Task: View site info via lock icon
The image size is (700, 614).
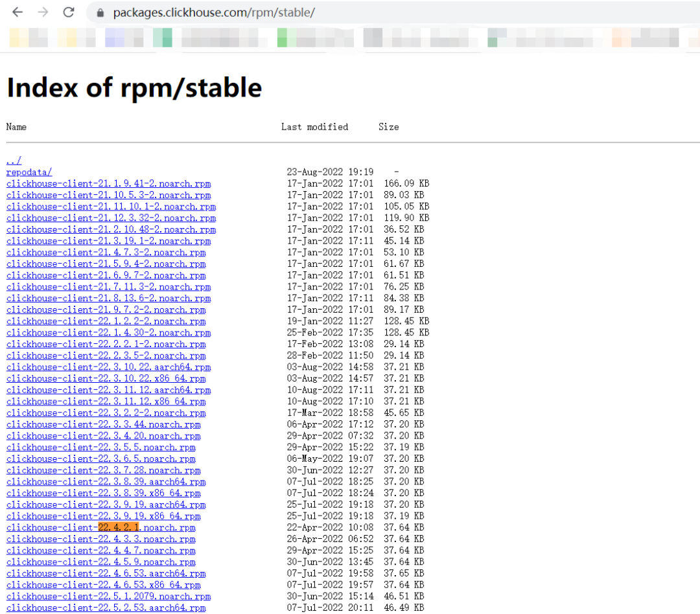Action: (100, 13)
